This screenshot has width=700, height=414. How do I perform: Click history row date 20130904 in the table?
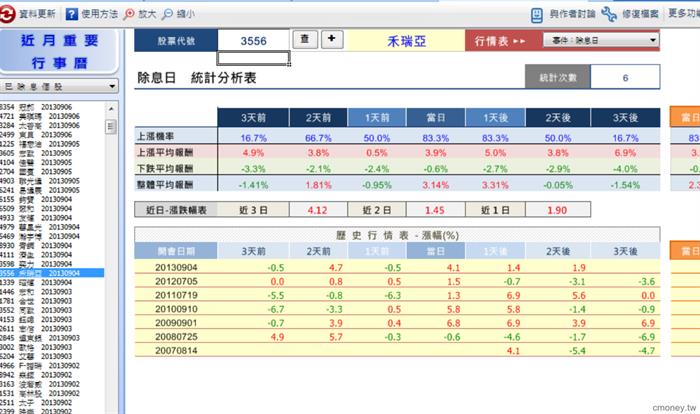(176, 268)
